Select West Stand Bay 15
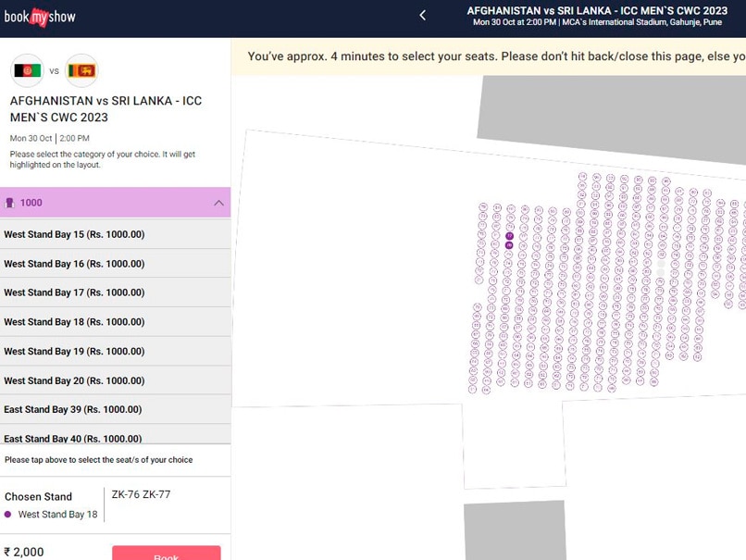The width and height of the screenshot is (746, 560). pos(115,234)
